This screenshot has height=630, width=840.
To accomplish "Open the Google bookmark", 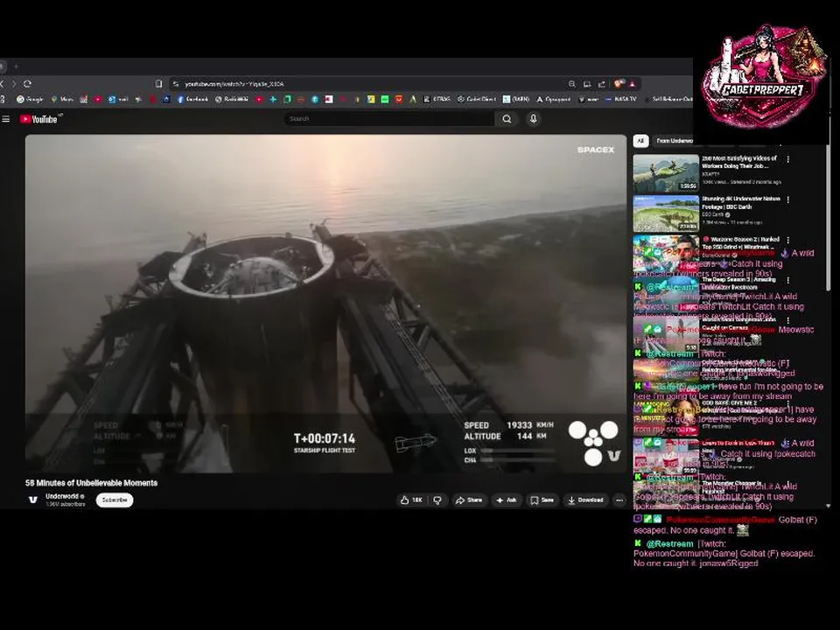I will (x=30, y=99).
